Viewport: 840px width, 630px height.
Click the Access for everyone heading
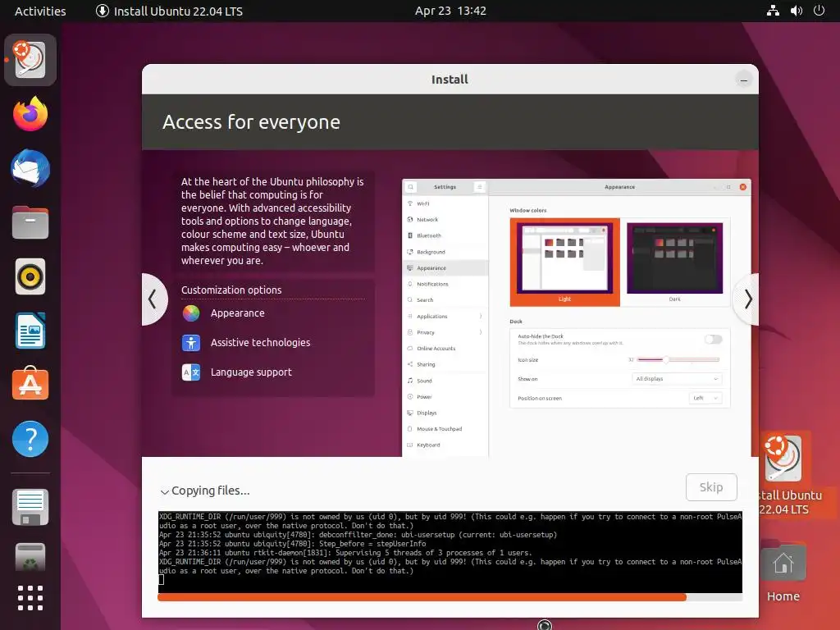click(251, 123)
